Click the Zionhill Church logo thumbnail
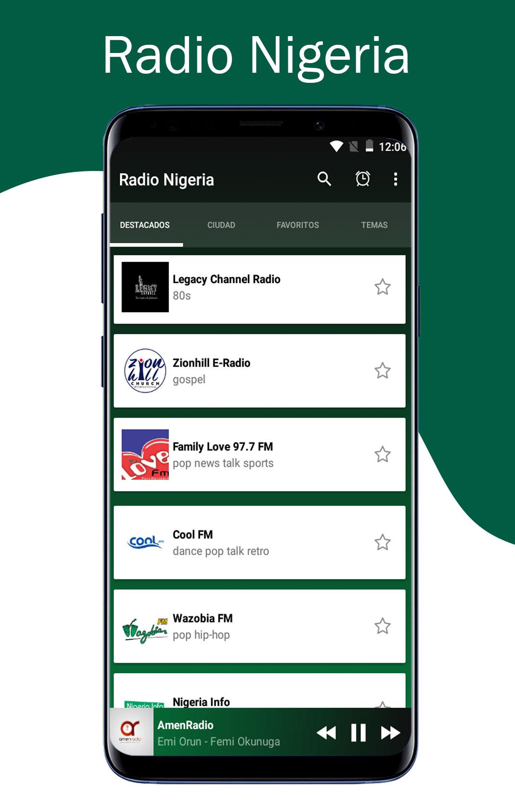Viewport: 515px width, 812px height. click(x=145, y=371)
